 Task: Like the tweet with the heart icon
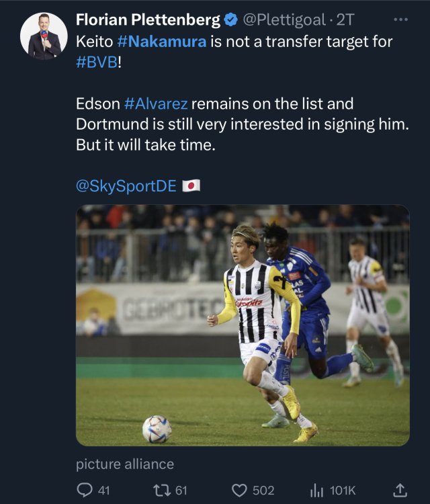(240, 491)
